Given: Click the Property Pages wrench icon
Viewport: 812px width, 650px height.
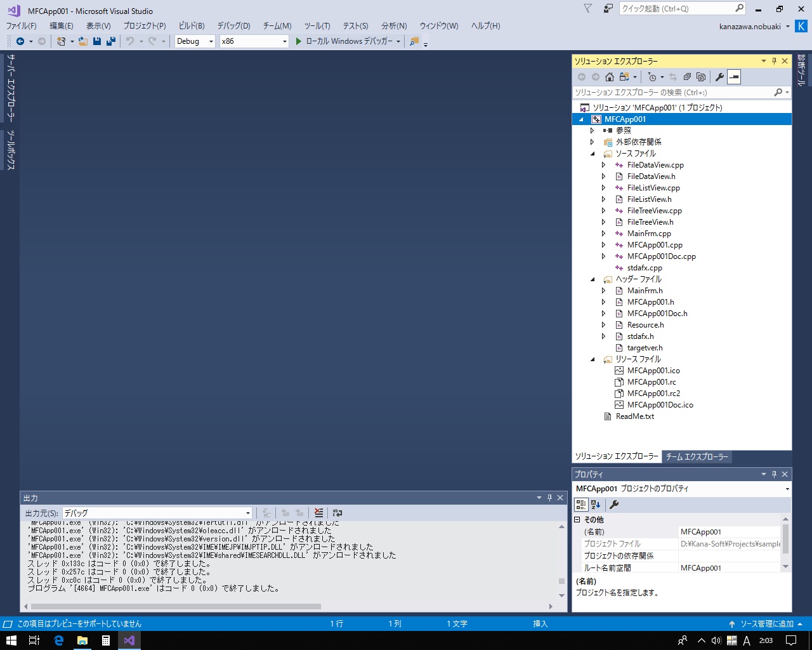Looking at the screenshot, I should (x=613, y=505).
